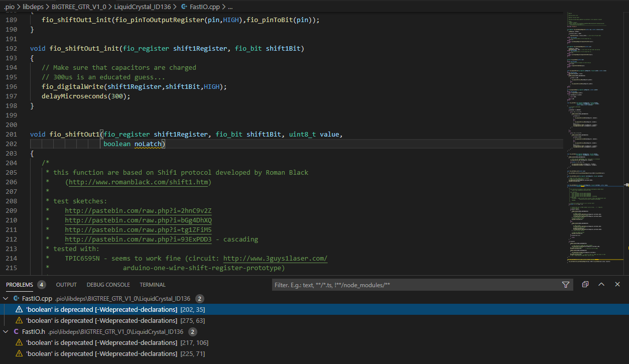Click the C++ file icon beside FastIO.cpp in problems
Image resolution: width=629 pixels, height=364 pixels.
click(x=16, y=298)
